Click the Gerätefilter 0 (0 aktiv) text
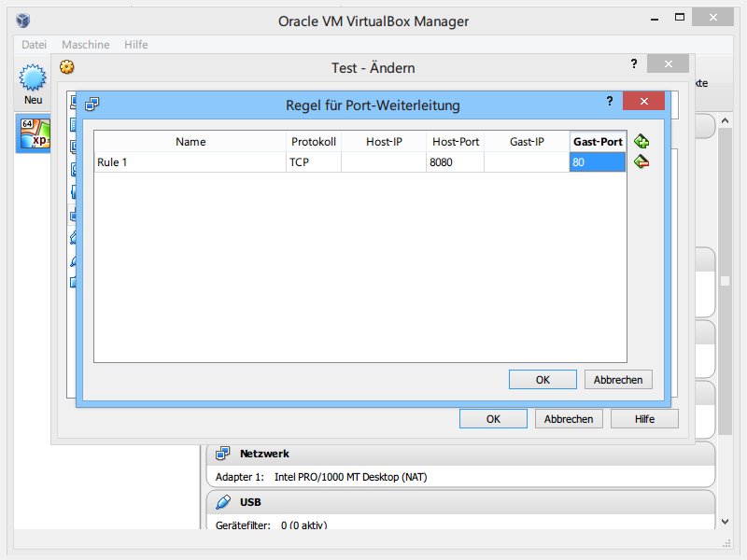 click(272, 525)
